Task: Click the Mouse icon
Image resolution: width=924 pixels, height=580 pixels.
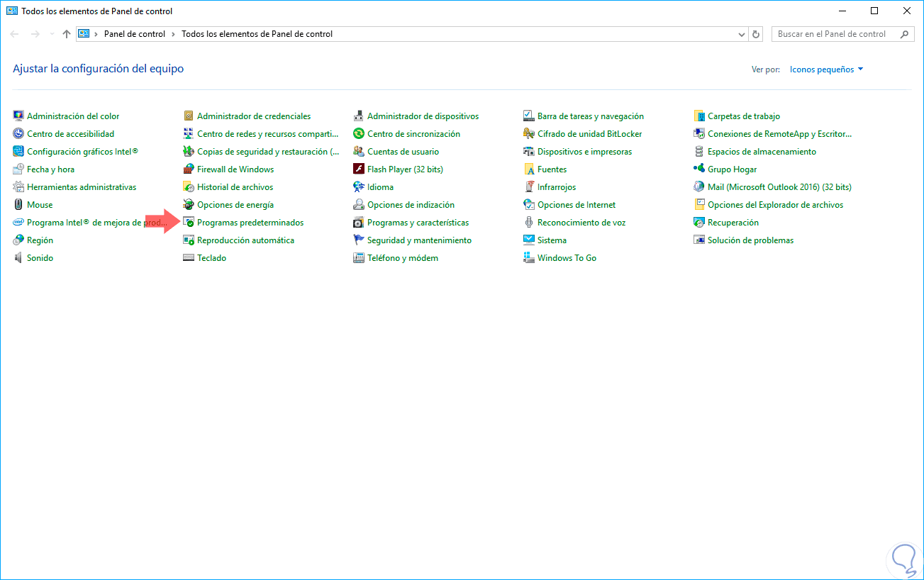Action: point(18,205)
